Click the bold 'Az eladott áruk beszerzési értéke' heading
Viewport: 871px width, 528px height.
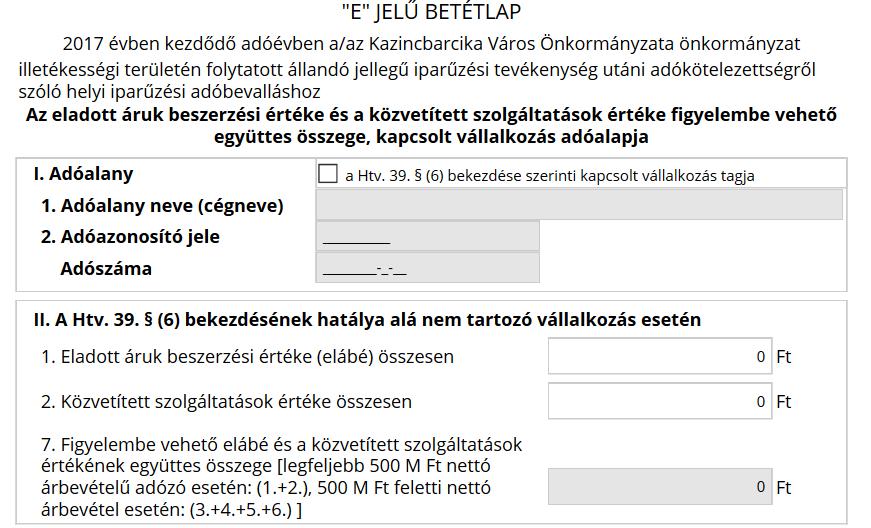pos(432,125)
